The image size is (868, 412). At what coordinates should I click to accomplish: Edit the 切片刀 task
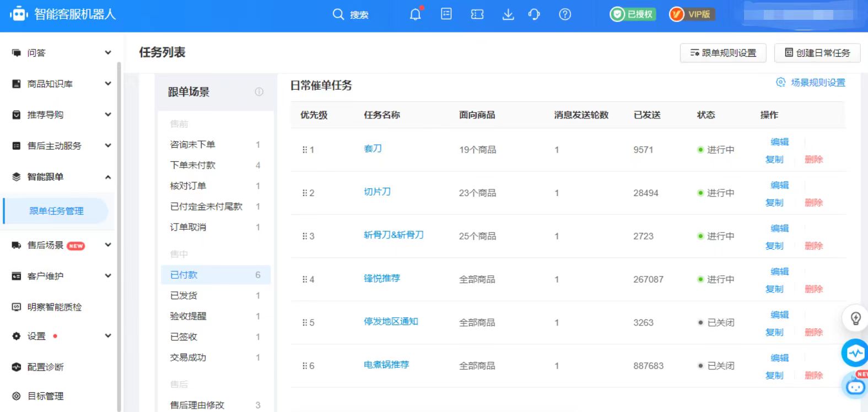coord(779,185)
